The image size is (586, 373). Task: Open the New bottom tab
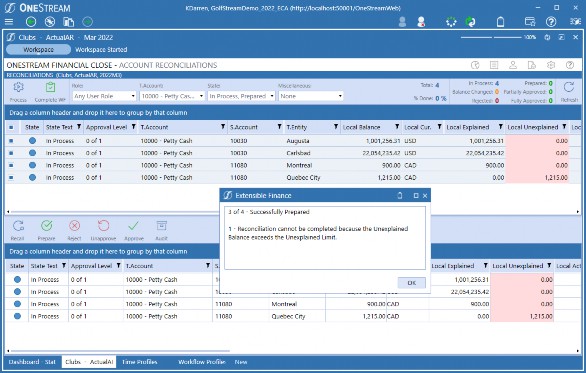[x=241, y=362]
